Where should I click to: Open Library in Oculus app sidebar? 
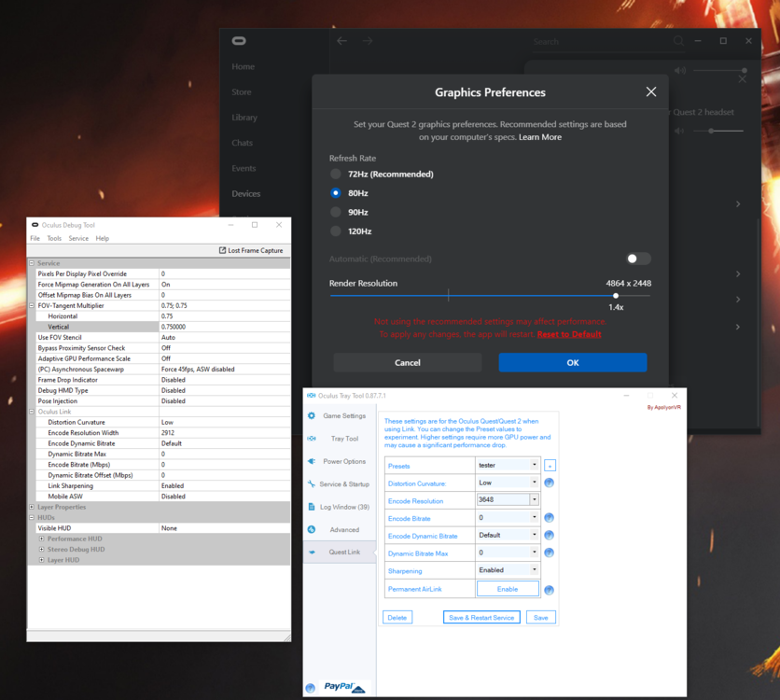[244, 118]
